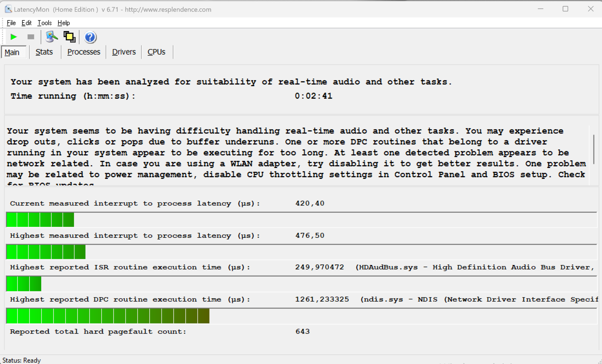Open the Help menu

(64, 23)
